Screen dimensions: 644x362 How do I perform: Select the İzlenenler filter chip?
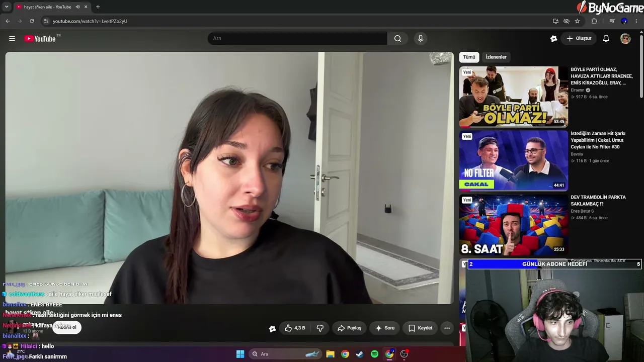tap(496, 57)
